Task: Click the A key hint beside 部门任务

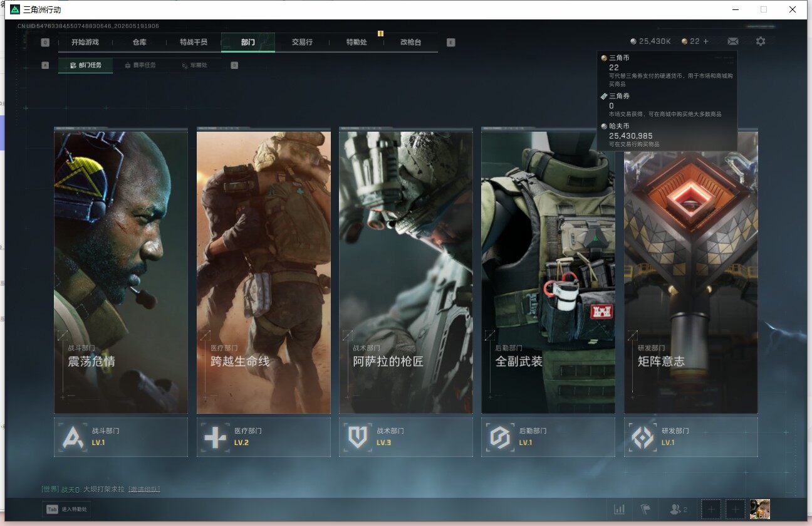Action: (45, 65)
